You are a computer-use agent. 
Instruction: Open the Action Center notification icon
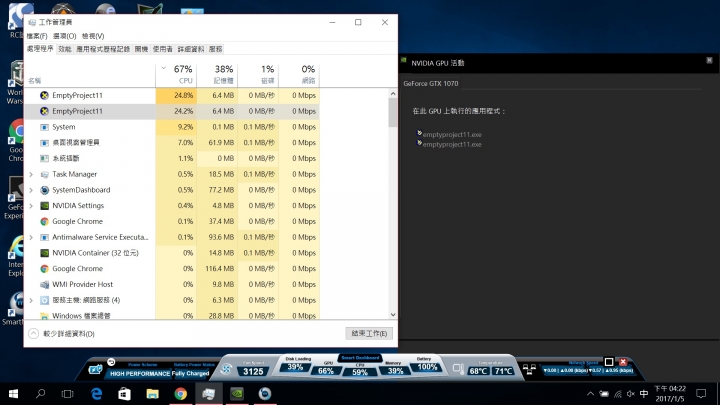(x=701, y=394)
